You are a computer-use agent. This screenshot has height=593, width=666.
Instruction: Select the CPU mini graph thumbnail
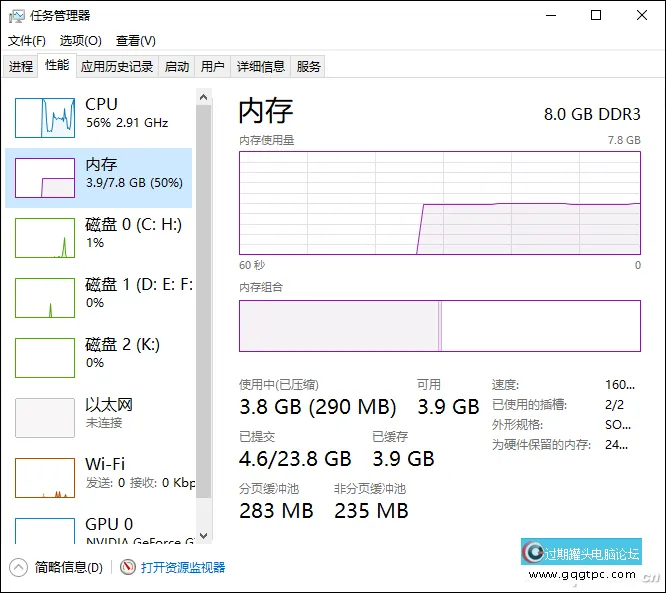point(45,118)
